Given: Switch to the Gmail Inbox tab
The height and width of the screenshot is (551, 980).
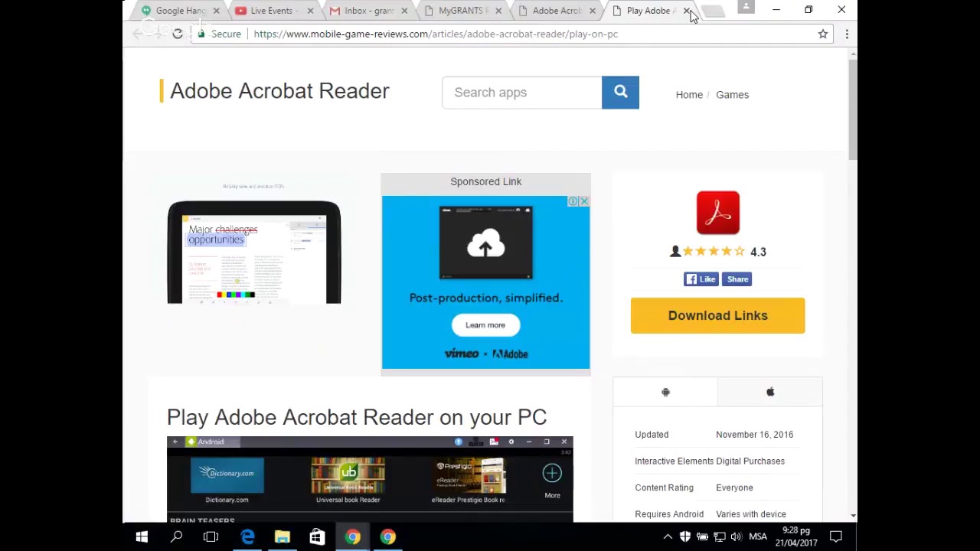Looking at the screenshot, I should click(x=367, y=11).
